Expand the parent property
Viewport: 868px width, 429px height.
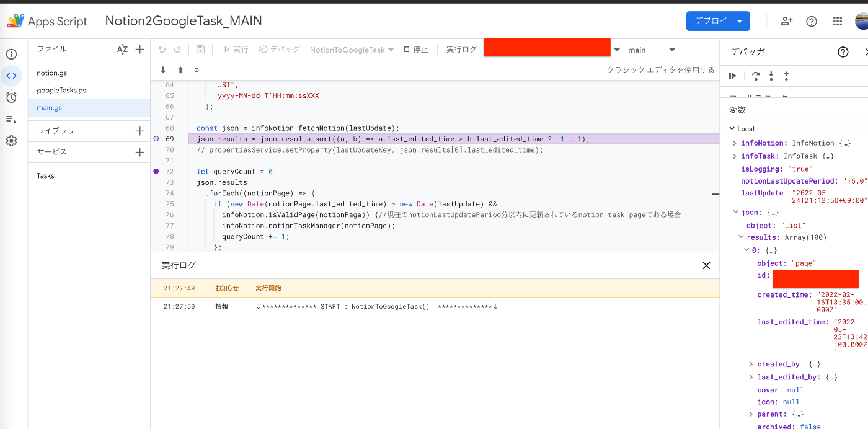(x=751, y=414)
